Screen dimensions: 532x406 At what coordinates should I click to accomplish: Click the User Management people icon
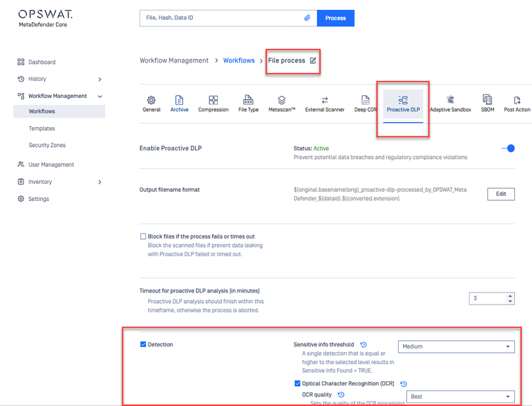(21, 164)
